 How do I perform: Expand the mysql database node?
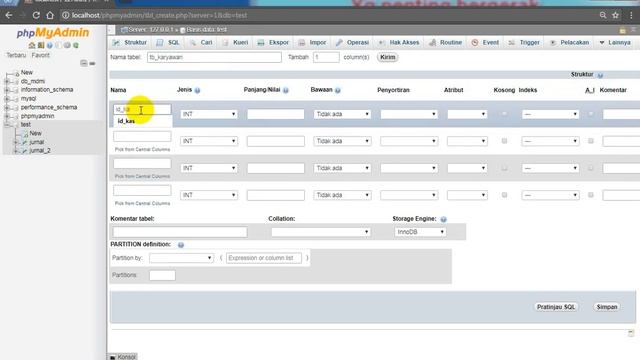point(7,99)
